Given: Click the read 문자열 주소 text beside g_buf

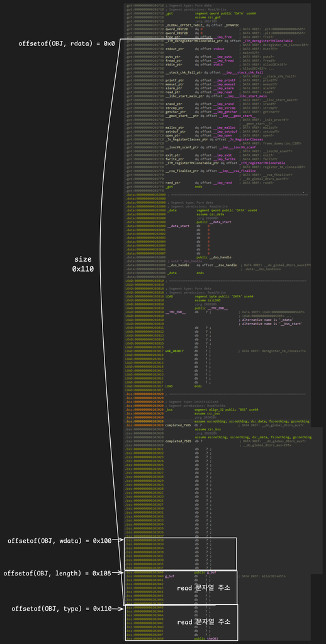Looking at the screenshot, I should point(203,588).
